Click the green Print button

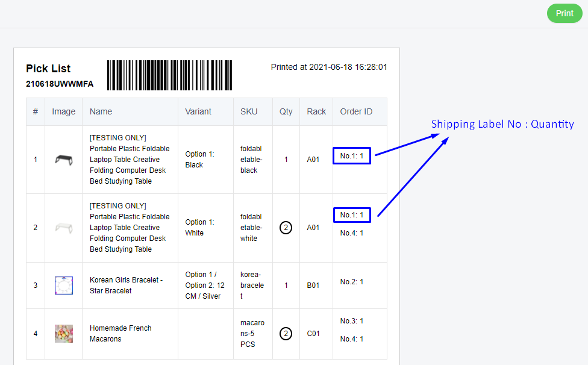coord(565,13)
